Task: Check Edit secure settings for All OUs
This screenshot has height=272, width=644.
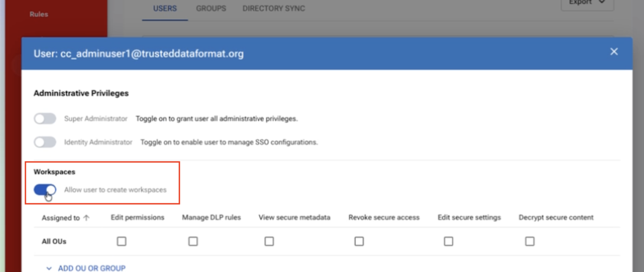Action: [449, 241]
